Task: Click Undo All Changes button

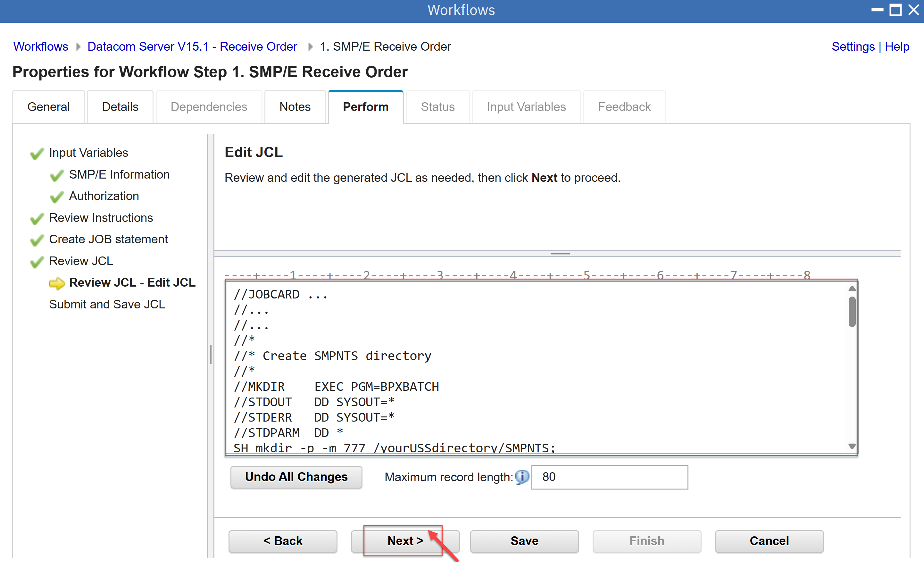Action: [296, 477]
